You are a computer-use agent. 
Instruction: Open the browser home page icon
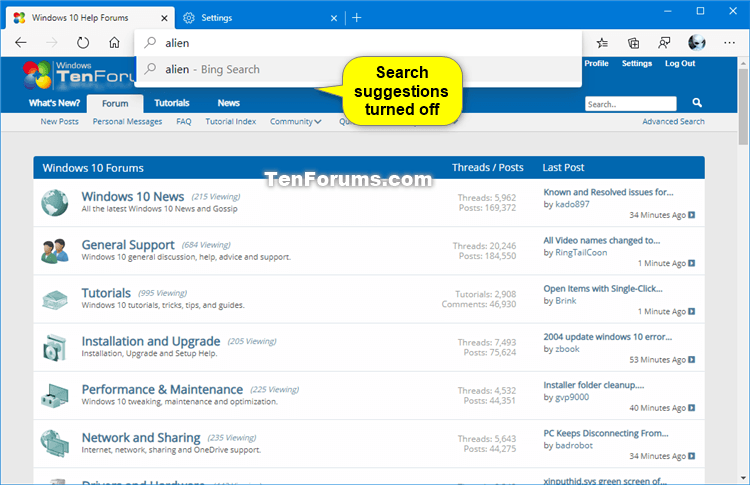(x=114, y=43)
